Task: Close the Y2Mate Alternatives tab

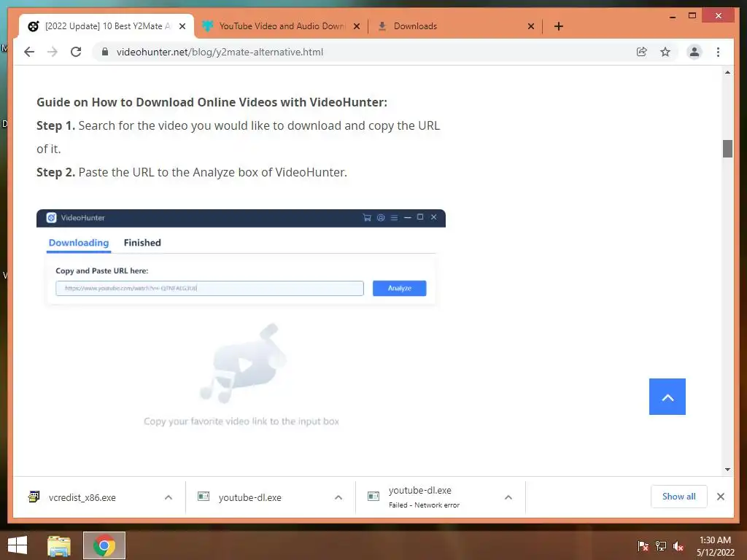Action: [182, 26]
